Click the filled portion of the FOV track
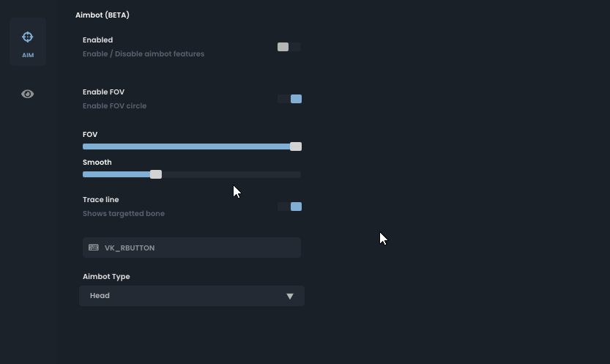The image size is (610, 364). (186, 146)
